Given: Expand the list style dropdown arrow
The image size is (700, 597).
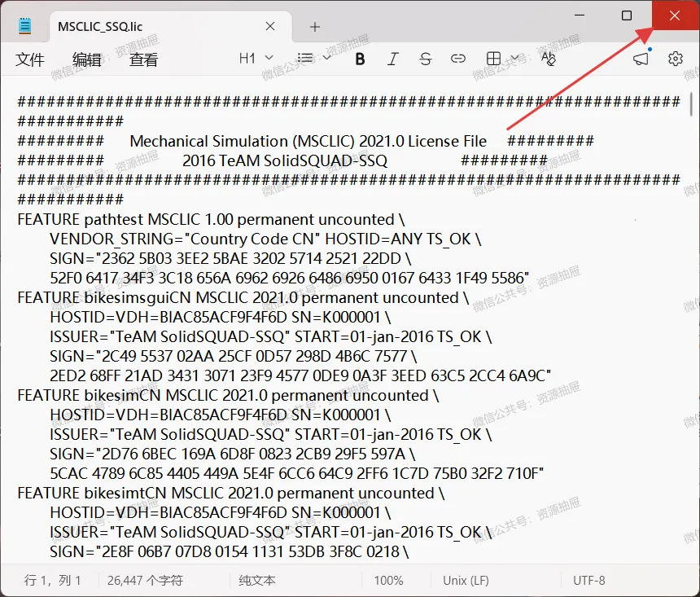Looking at the screenshot, I should pyautogui.click(x=326, y=58).
